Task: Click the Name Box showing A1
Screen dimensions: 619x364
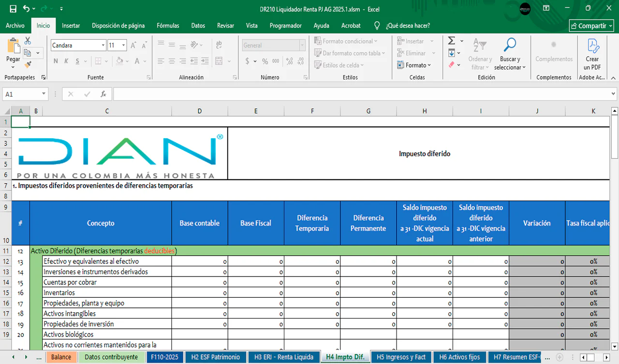Action: [22, 94]
